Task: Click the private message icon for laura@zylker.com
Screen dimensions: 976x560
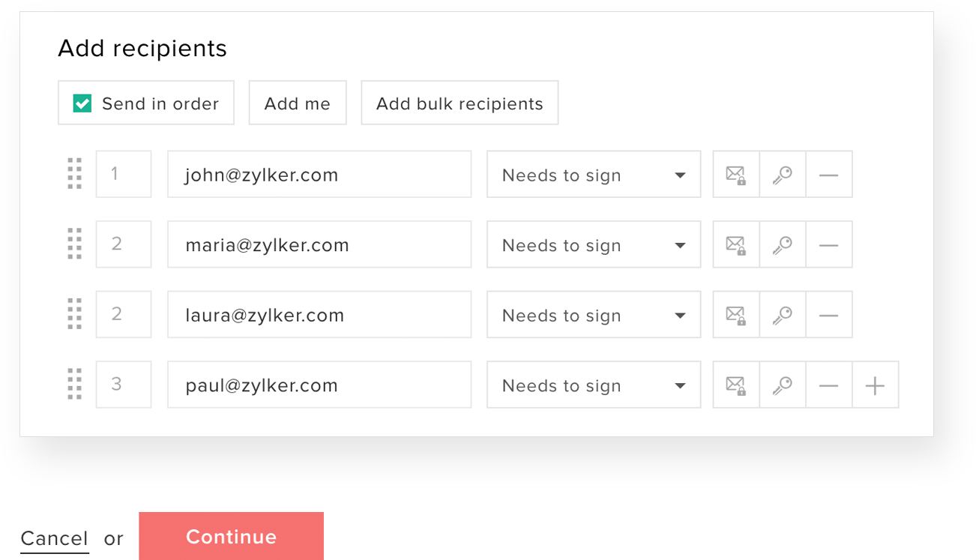Action: pos(736,315)
